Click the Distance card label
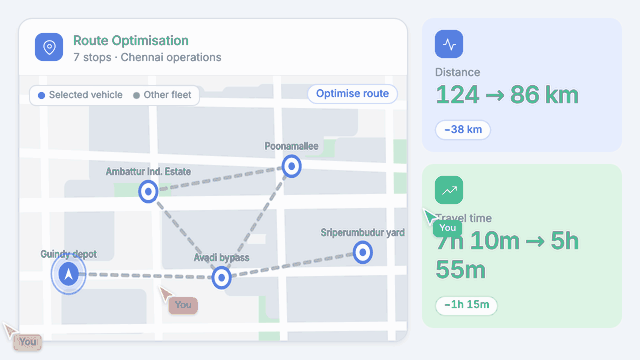Viewport: 640px width, 360px height. pos(458,72)
